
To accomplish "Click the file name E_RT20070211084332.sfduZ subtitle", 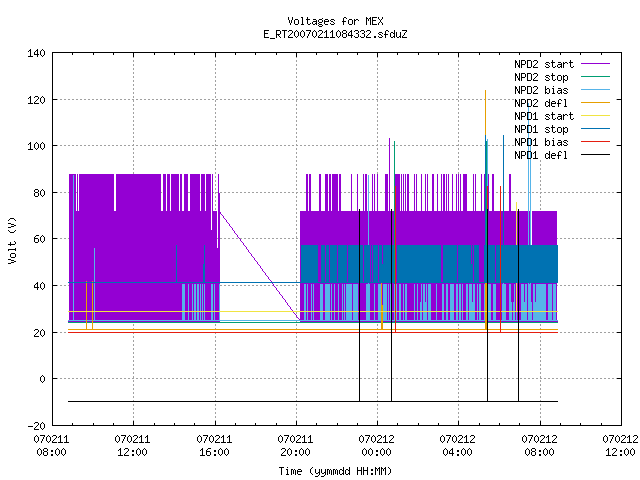I will coord(335,34).
